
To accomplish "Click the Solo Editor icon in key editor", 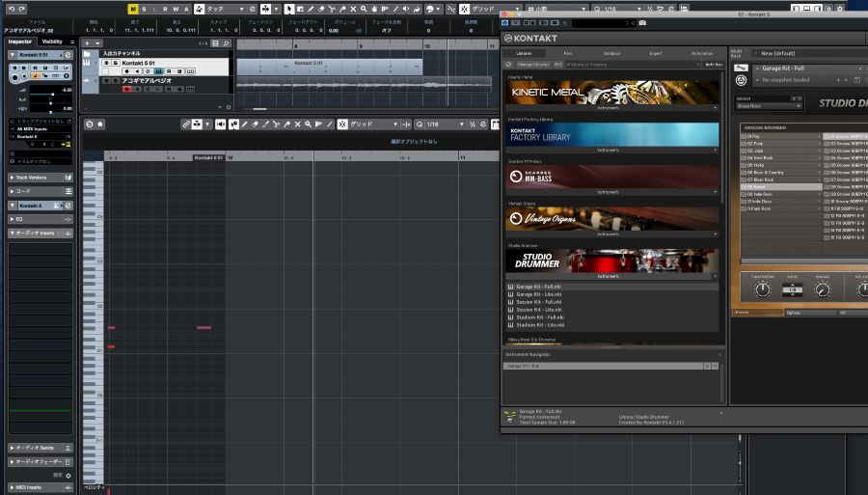I will (x=90, y=124).
